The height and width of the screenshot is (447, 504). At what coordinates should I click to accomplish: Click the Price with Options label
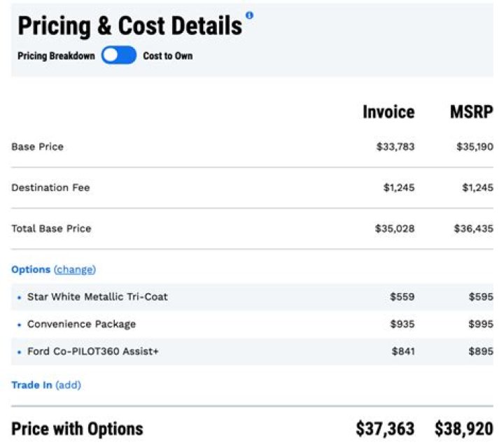tap(77, 429)
